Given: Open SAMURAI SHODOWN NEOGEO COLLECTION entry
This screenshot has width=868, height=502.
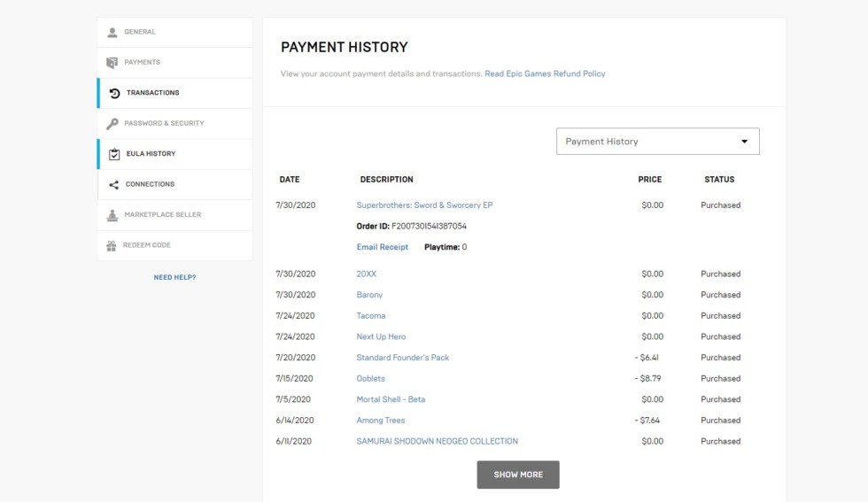Looking at the screenshot, I should click(x=438, y=441).
